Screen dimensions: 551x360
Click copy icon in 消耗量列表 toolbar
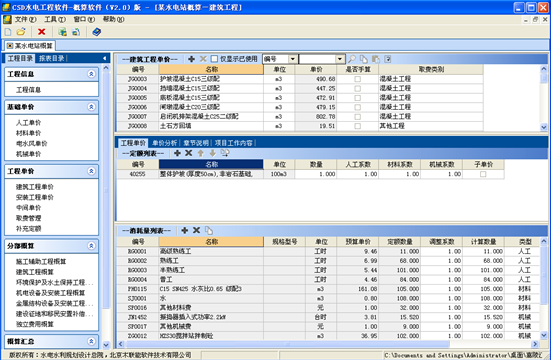[209, 231]
